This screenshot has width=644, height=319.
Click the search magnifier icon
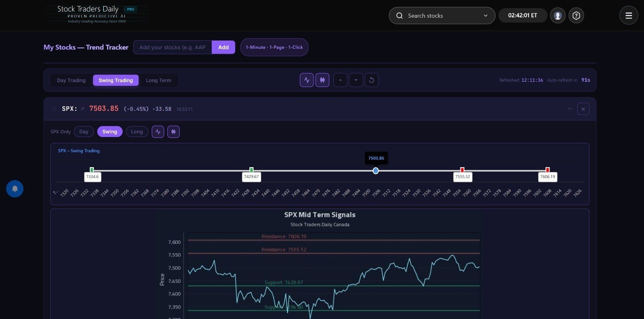[399, 16]
